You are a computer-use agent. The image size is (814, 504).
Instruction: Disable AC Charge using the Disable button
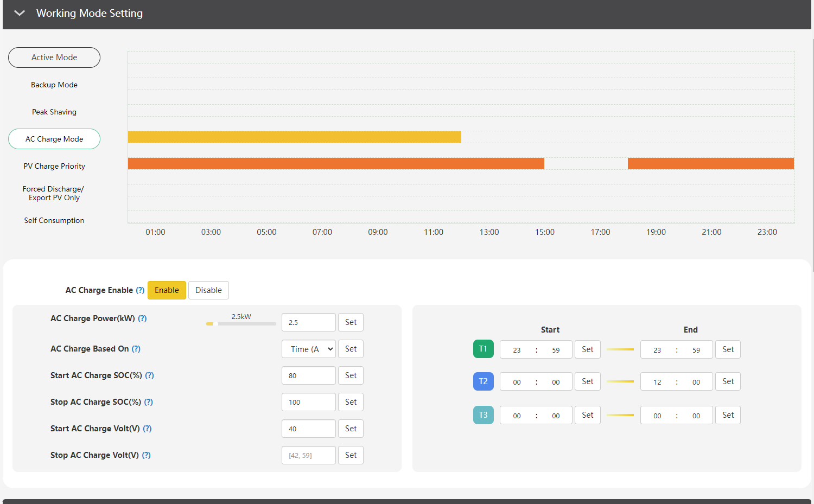click(x=208, y=290)
